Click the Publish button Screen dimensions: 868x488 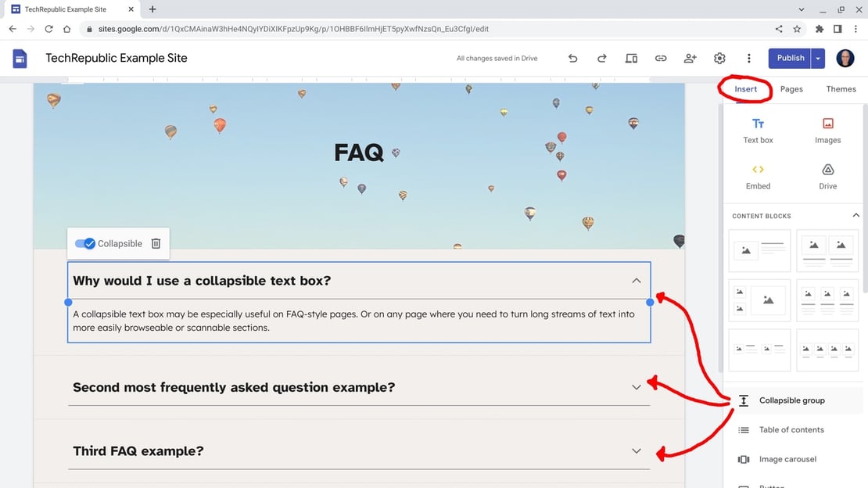pos(790,58)
